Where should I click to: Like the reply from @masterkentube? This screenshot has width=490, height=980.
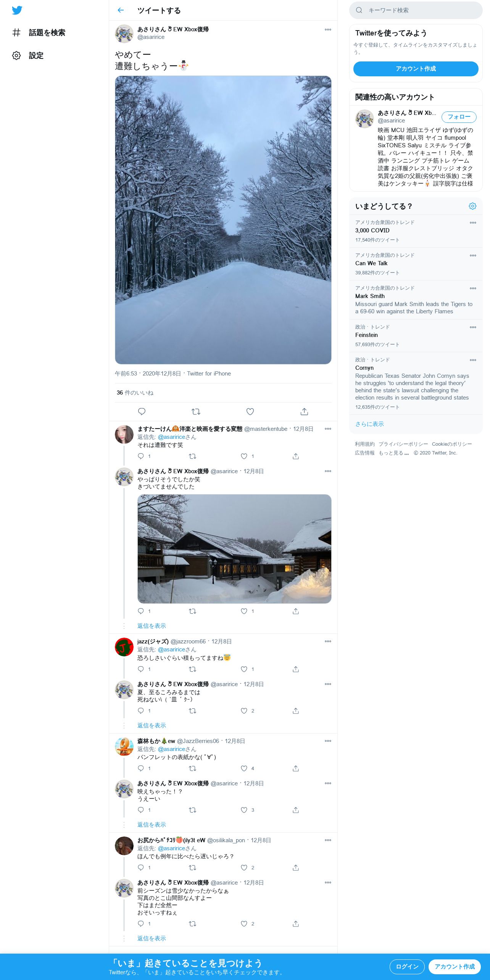coord(244,456)
